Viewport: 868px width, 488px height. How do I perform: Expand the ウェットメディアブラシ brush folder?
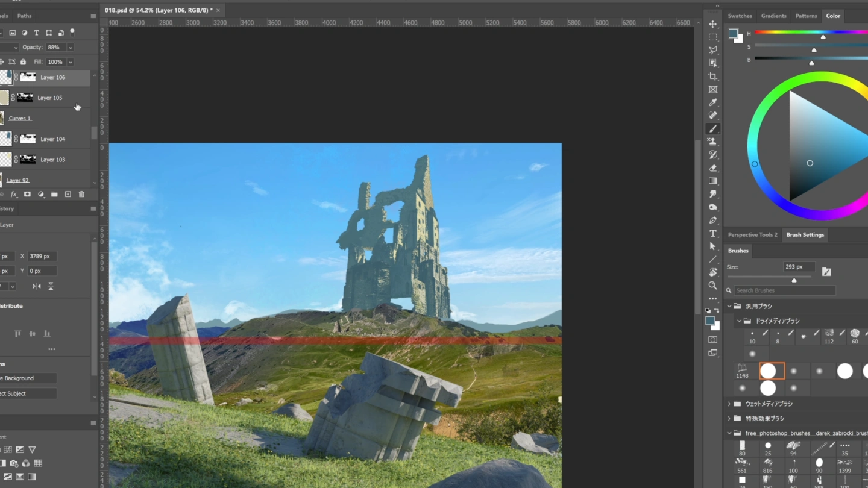point(729,404)
